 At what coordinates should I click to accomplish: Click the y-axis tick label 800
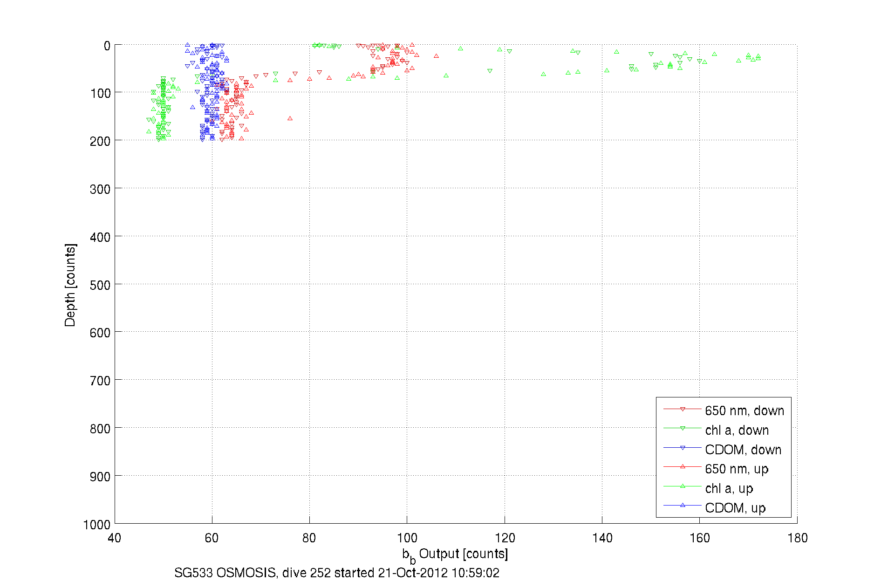(x=100, y=429)
